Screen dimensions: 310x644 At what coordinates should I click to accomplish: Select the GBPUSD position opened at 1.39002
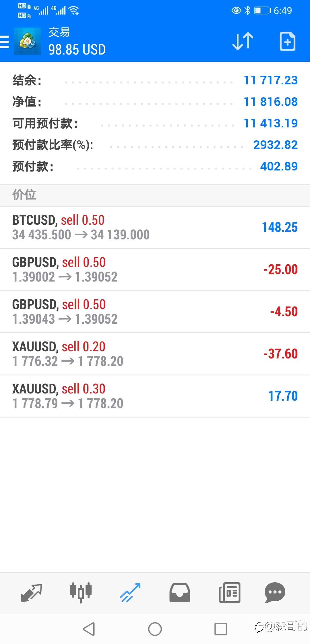pyautogui.click(x=155, y=270)
